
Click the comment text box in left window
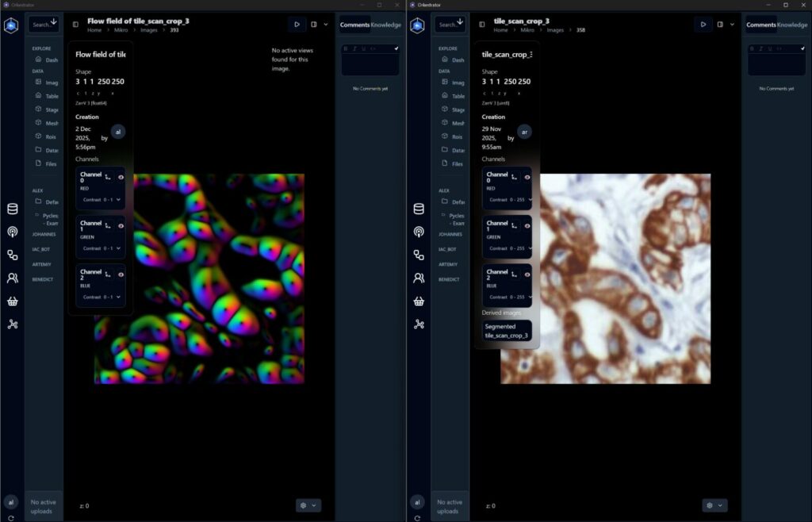point(370,63)
